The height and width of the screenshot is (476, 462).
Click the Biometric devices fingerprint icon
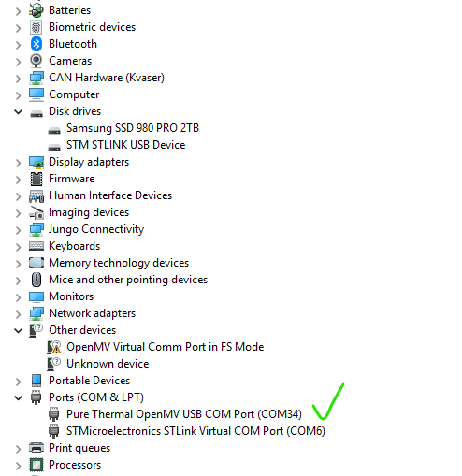[x=36, y=27]
